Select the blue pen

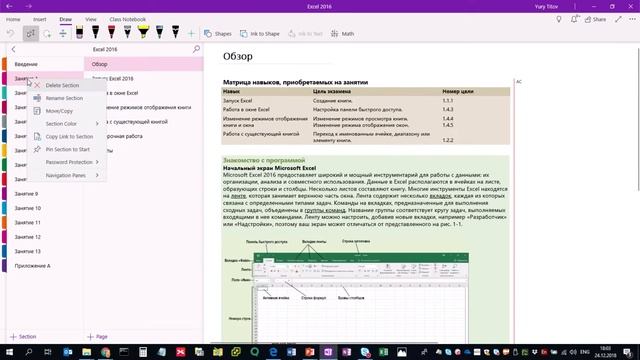tap(159, 32)
